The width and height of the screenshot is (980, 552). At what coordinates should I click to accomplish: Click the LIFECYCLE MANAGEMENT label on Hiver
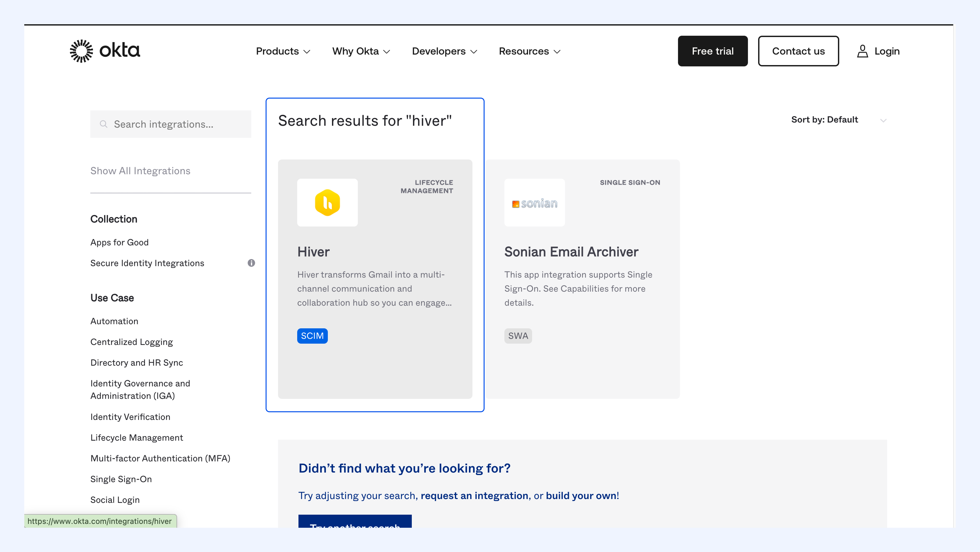(x=427, y=187)
